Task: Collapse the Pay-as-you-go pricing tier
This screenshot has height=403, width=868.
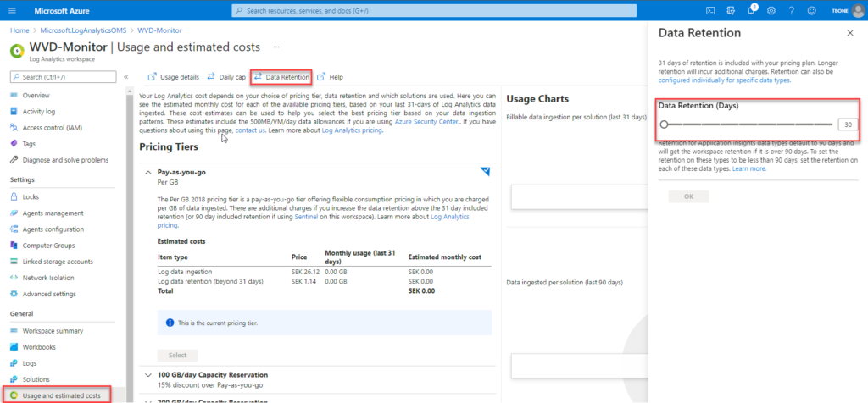Action: click(147, 172)
